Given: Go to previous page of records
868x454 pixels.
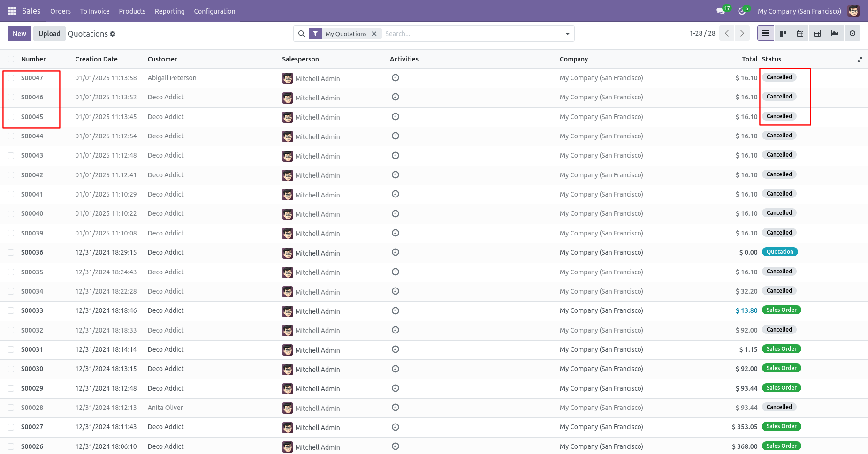Looking at the screenshot, I should tap(727, 33).
